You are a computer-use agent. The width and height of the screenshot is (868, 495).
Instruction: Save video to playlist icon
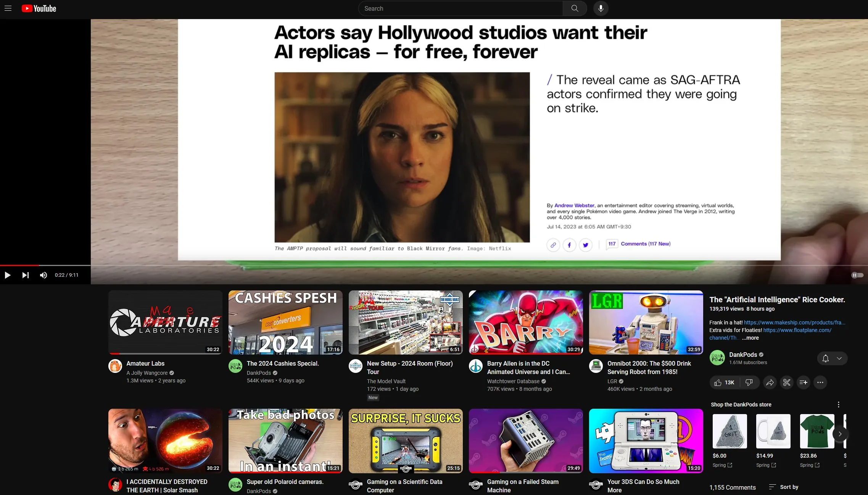tap(804, 382)
